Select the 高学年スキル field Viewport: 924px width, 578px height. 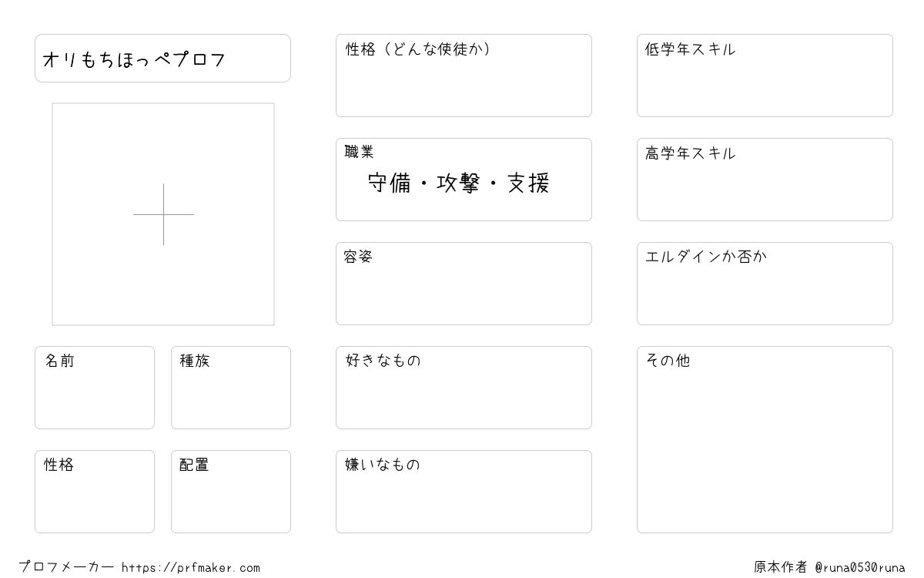[x=765, y=180]
